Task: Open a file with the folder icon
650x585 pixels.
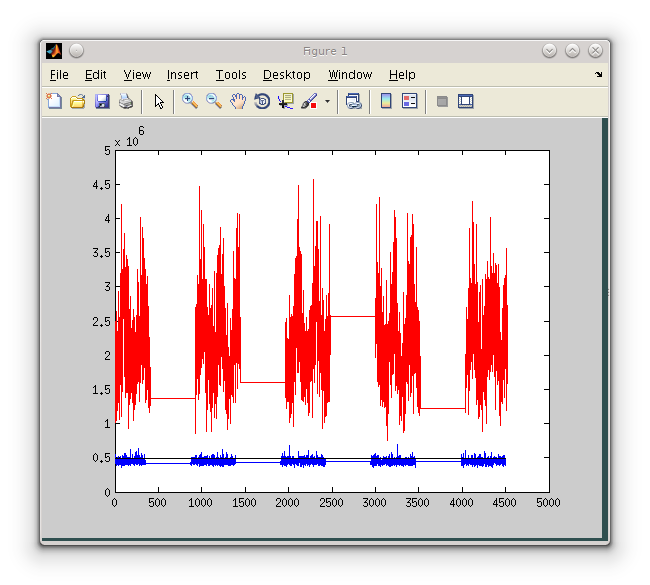Action: click(x=78, y=101)
